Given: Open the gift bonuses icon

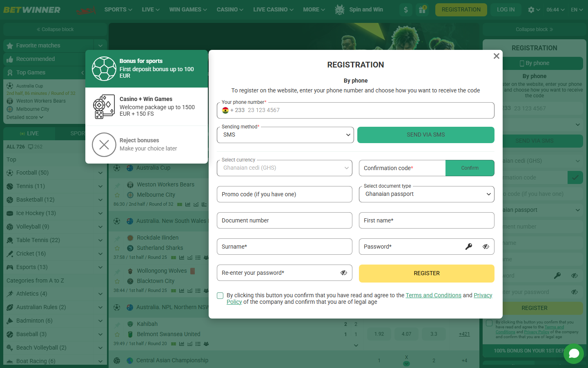Looking at the screenshot, I should pos(422,10).
